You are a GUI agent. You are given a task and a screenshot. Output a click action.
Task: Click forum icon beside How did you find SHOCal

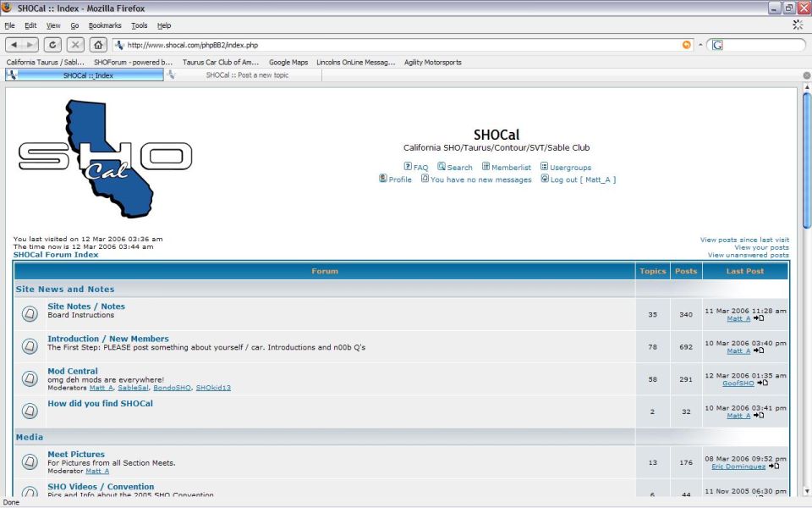30,411
